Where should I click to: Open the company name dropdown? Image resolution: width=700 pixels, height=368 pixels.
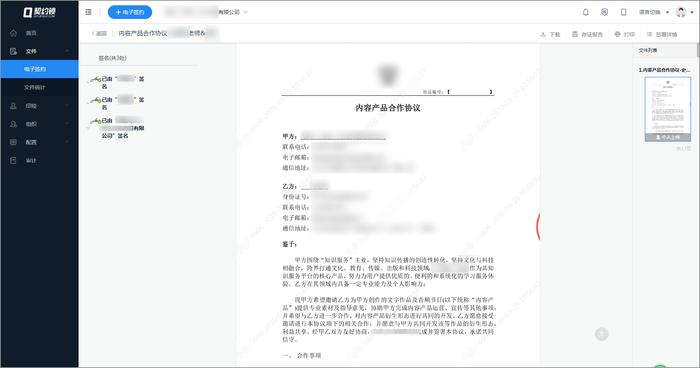click(x=206, y=12)
